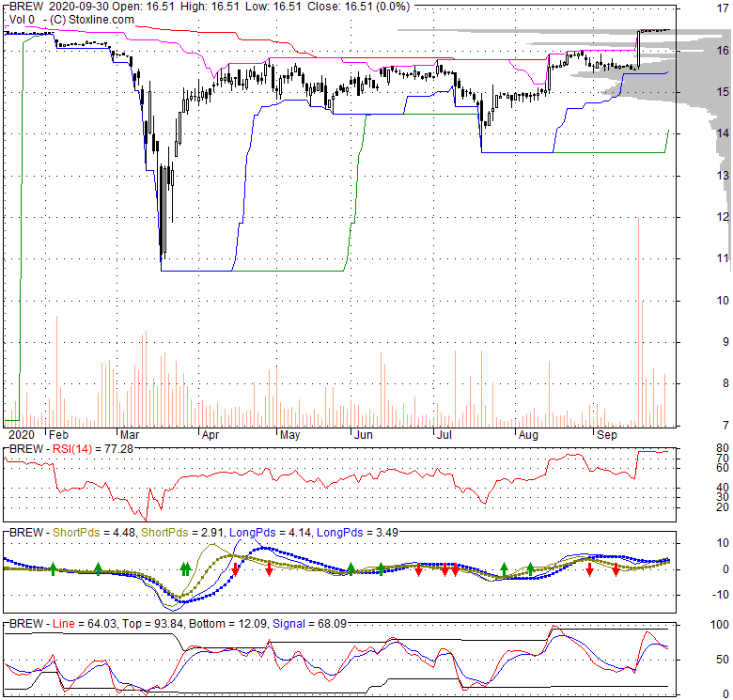Click the 'RSI(14)' indicator label
Screen dimensions: 733x700
point(72,449)
